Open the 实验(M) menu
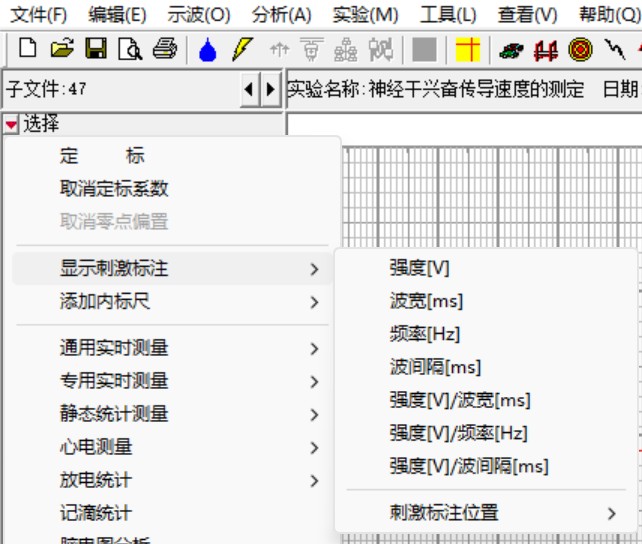 (365, 15)
